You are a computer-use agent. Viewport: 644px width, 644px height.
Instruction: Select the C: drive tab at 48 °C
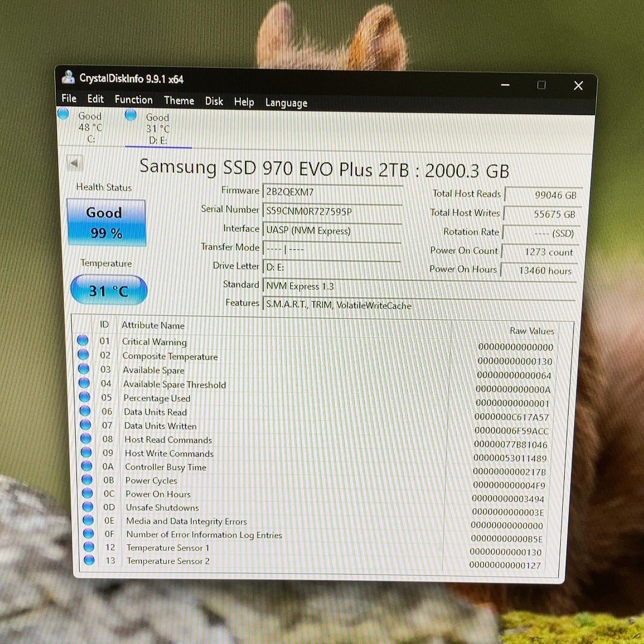(x=90, y=127)
